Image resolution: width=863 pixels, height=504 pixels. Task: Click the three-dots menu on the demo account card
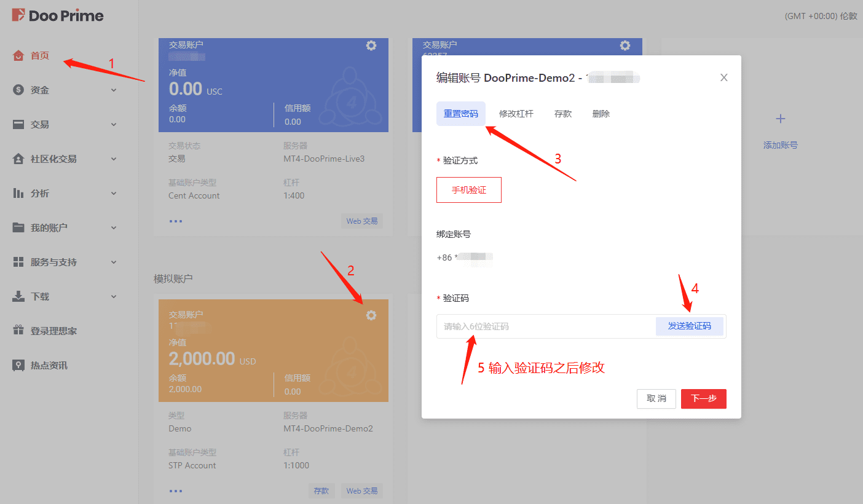(176, 491)
